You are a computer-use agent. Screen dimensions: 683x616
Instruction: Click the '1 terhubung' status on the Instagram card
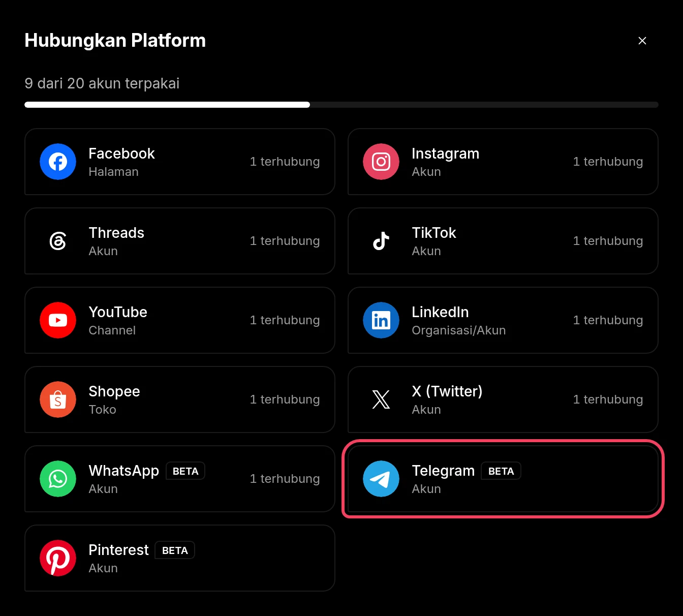click(608, 162)
